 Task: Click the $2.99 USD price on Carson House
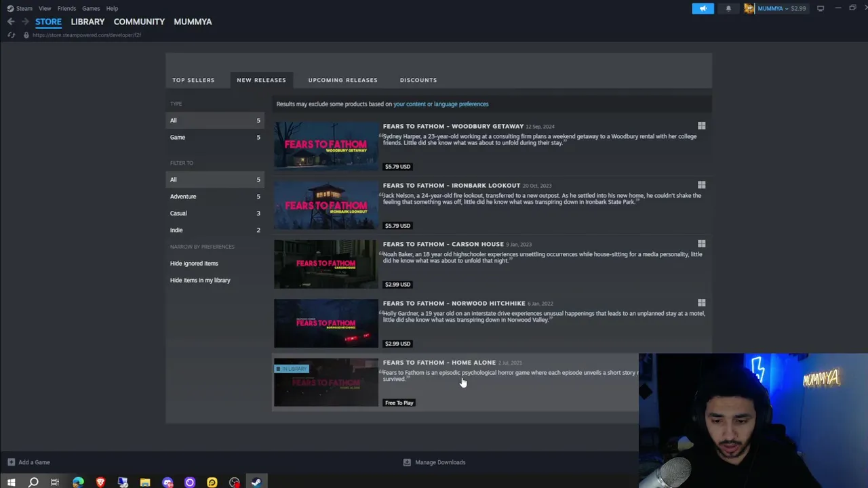click(x=397, y=284)
